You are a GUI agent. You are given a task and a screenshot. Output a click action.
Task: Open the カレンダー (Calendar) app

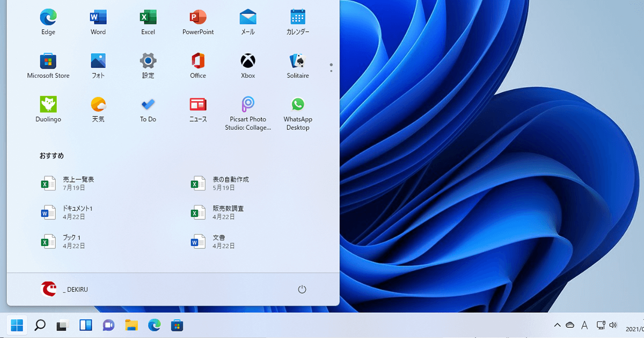coord(298,22)
